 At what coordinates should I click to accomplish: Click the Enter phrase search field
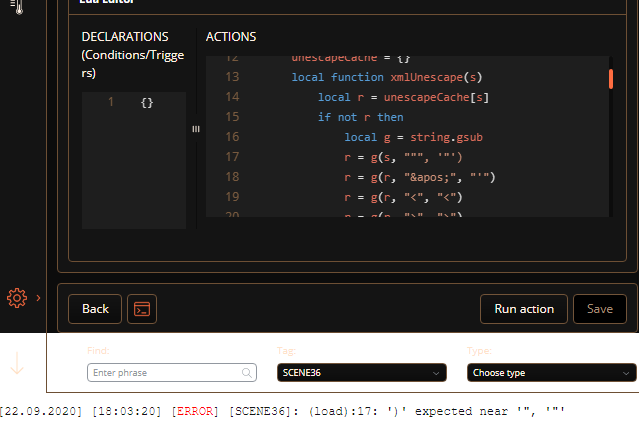point(172,372)
